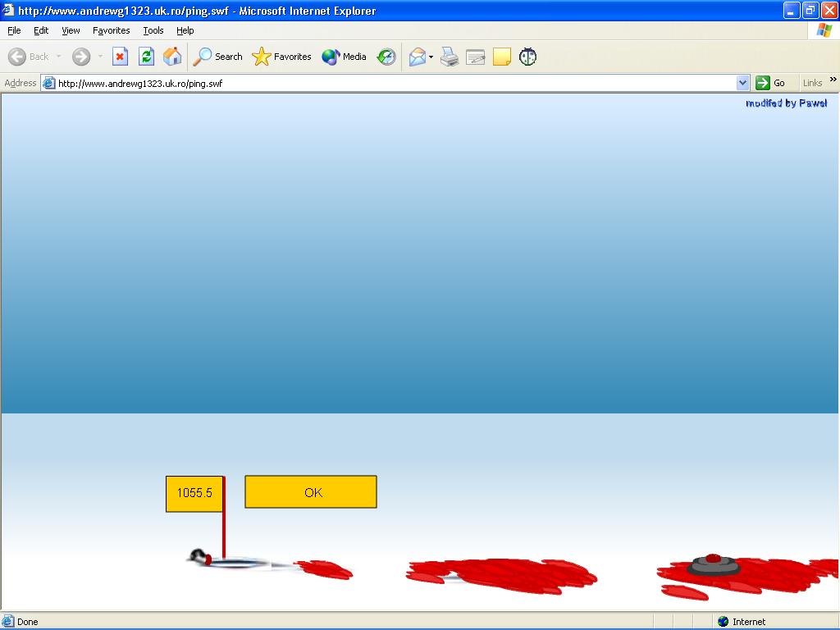
Task: Refresh the page with the Refresh icon
Action: [146, 57]
